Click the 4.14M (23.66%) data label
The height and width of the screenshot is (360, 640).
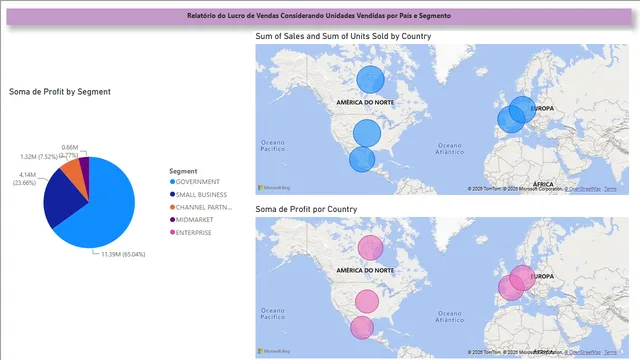pyautogui.click(x=24, y=179)
